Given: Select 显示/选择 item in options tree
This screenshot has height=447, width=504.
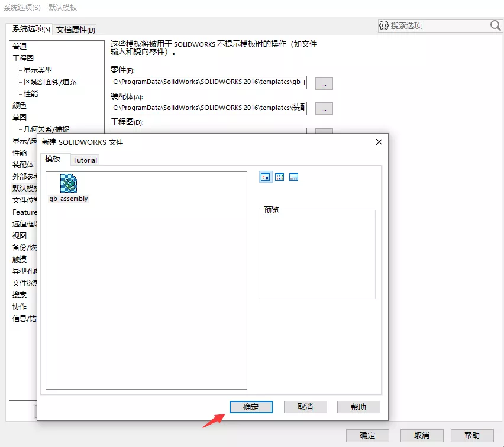Looking at the screenshot, I should (x=25, y=141).
